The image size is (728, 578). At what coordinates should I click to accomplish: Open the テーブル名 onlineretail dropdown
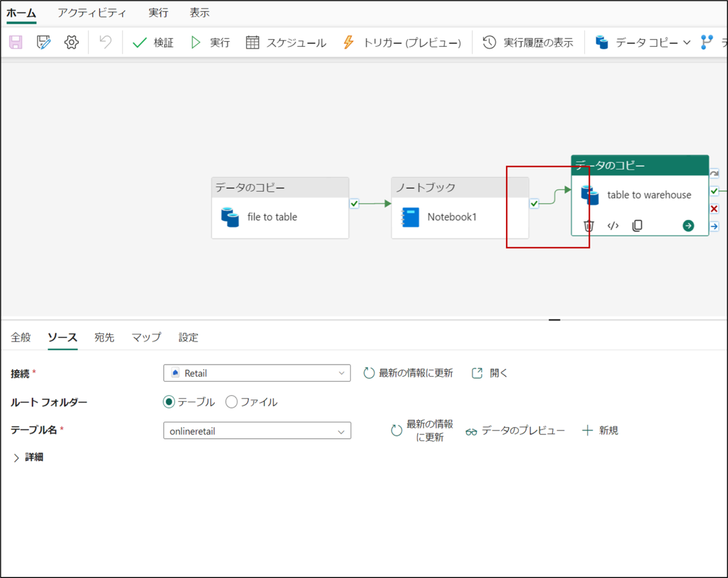(257, 431)
